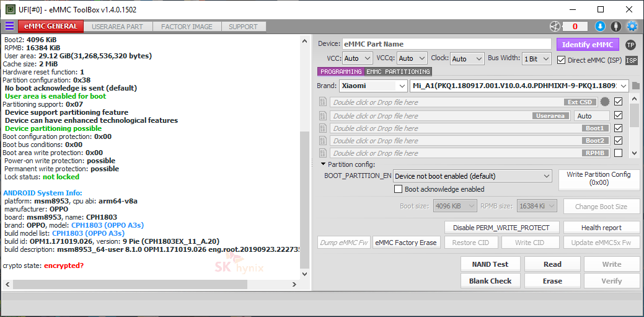Click the NAND Test button
The image size is (644, 317).
(x=490, y=264)
